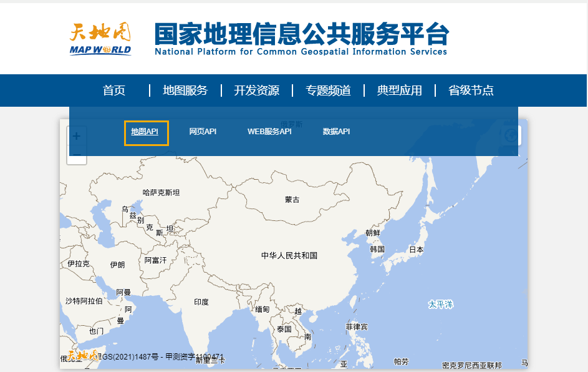The width and height of the screenshot is (588, 372).
Task: Select the 地图API submenu link
Action: (x=145, y=132)
